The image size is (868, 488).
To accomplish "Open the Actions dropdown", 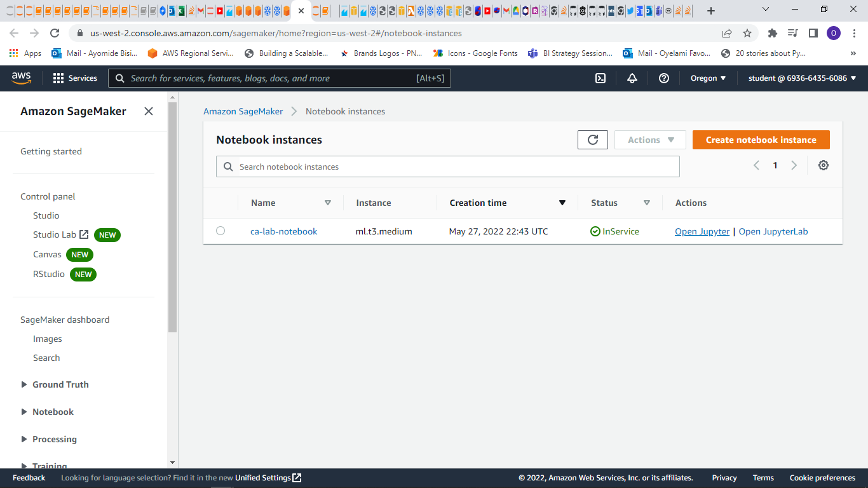I will tap(649, 139).
